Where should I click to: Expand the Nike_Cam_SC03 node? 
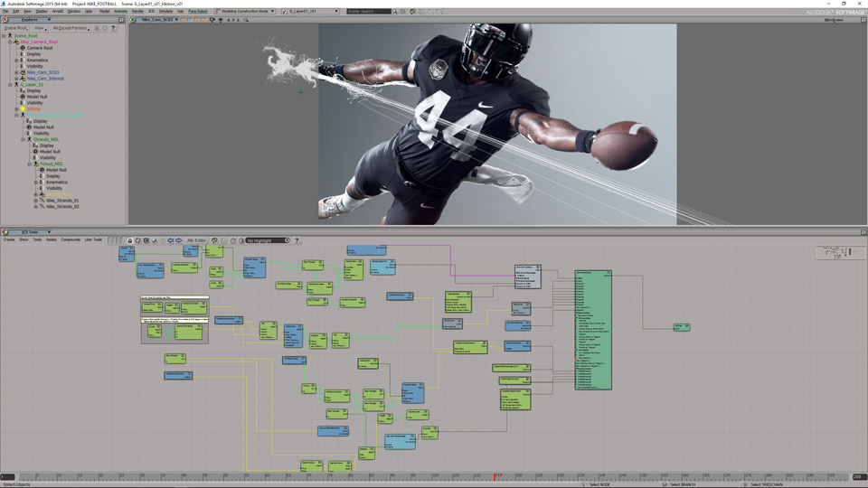tap(16, 72)
